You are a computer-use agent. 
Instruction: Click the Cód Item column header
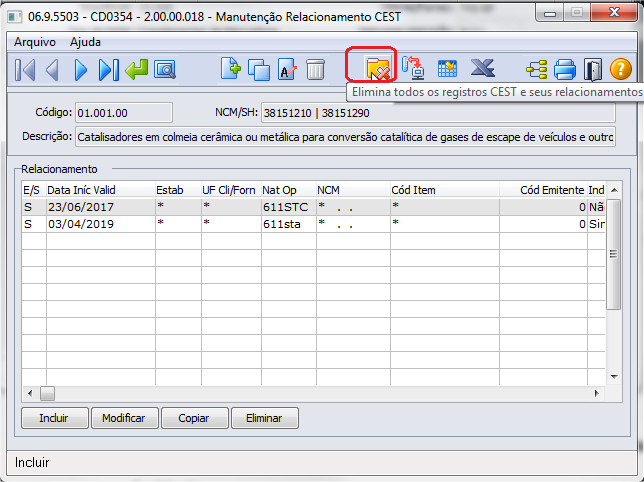click(x=445, y=190)
